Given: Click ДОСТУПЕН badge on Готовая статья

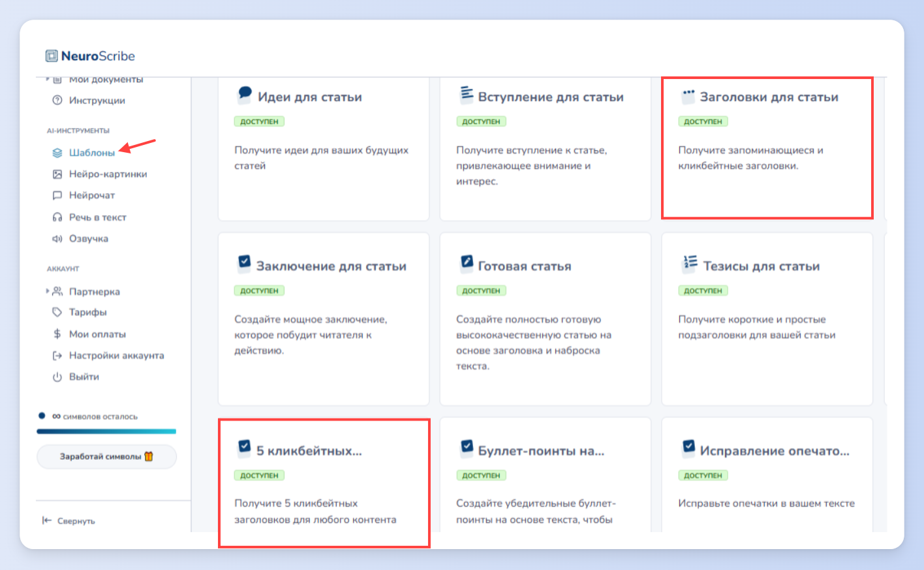Looking at the screenshot, I should 481,291.
